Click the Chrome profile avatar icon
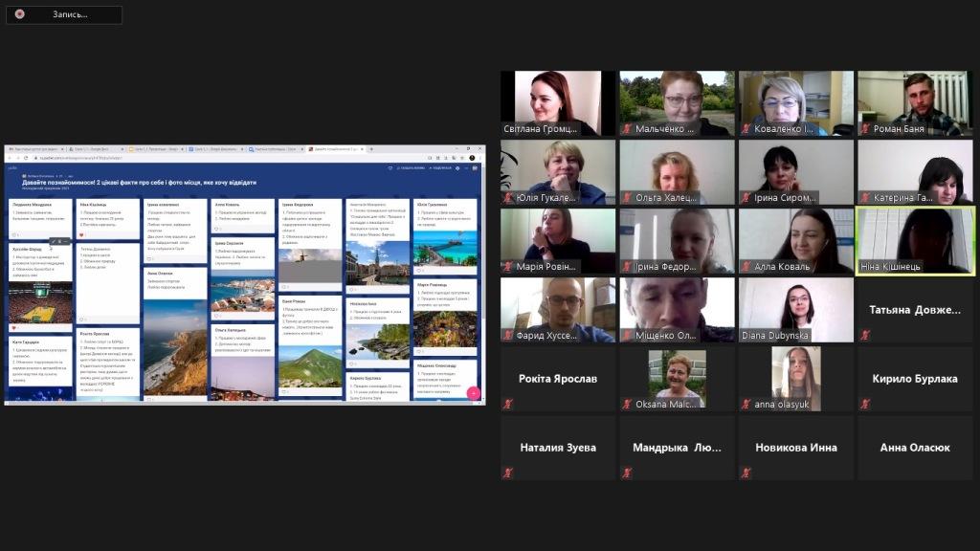Viewport: 980px width, 551px height. 472,158
